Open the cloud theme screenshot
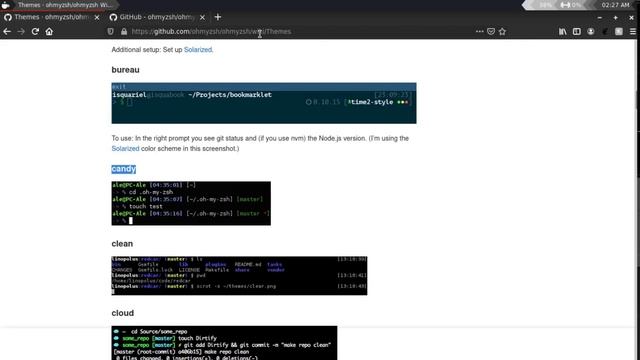This screenshot has height=360, width=640. [x=224, y=343]
